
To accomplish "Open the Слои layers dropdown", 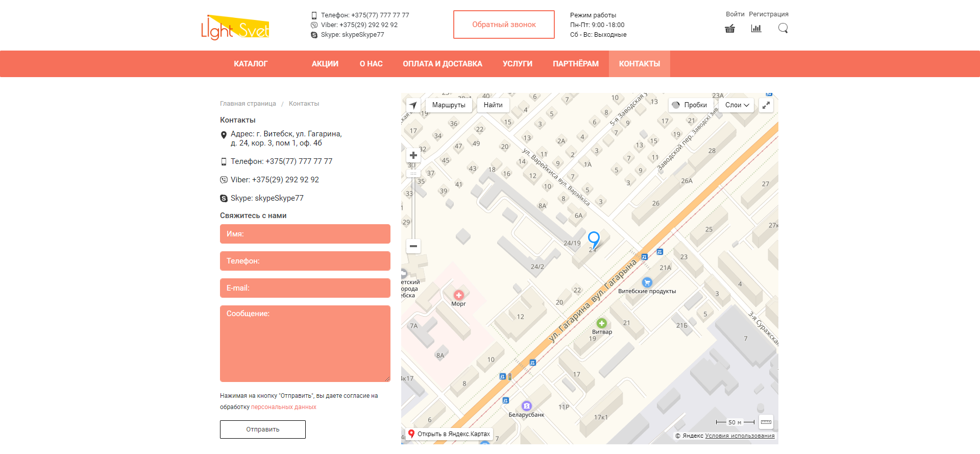I will (737, 105).
